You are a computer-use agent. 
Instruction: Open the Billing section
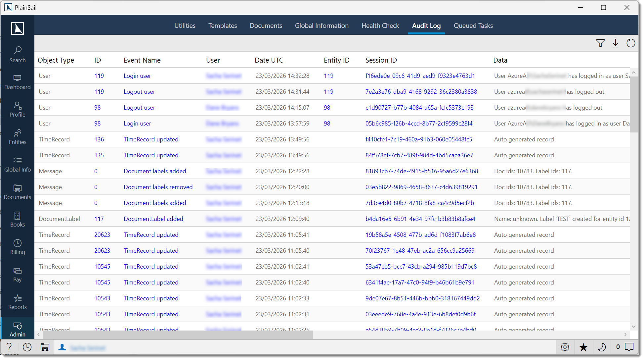click(x=17, y=246)
